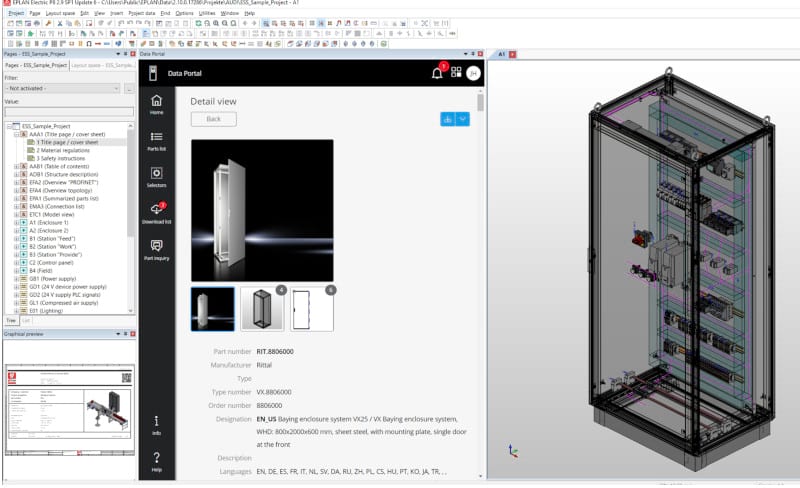This screenshot has width=800, height=488.
Task: Open Help in Data Portal sidebar
Action: click(x=156, y=460)
